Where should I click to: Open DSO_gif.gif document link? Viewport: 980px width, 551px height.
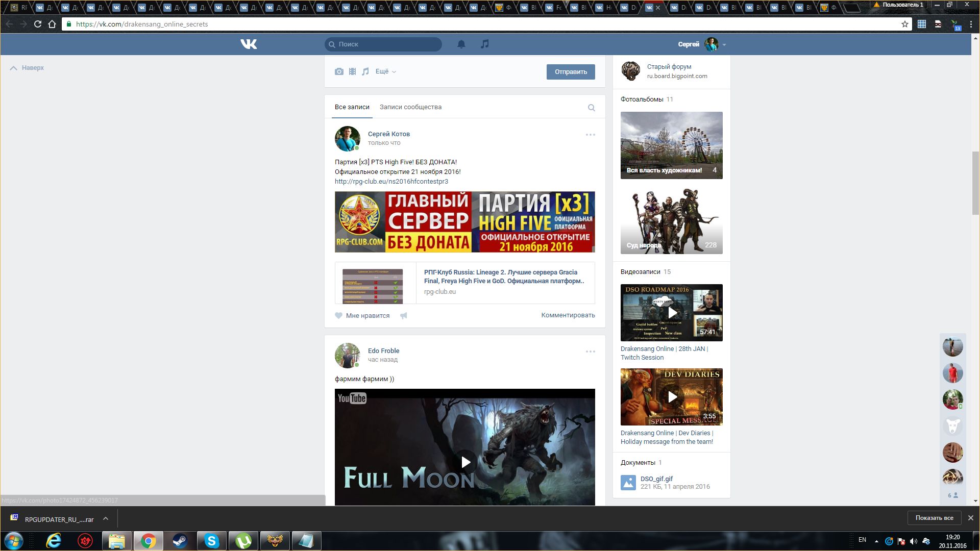656,479
